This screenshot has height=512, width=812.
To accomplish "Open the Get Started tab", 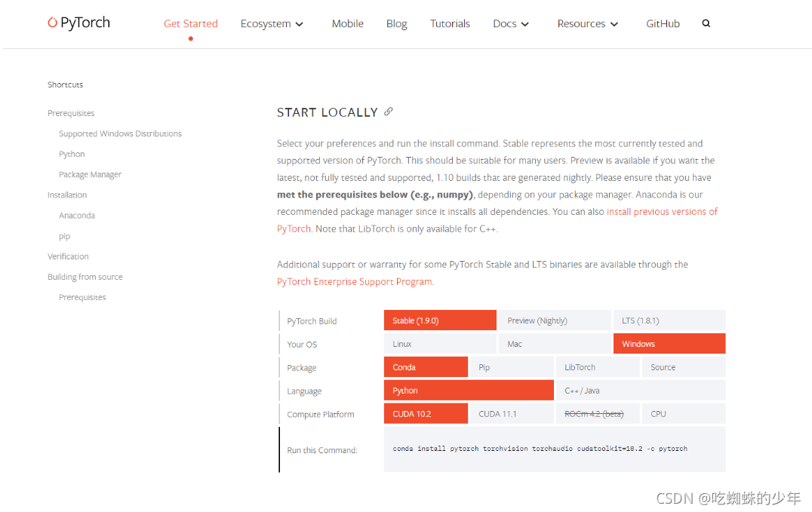I will pyautogui.click(x=191, y=24).
